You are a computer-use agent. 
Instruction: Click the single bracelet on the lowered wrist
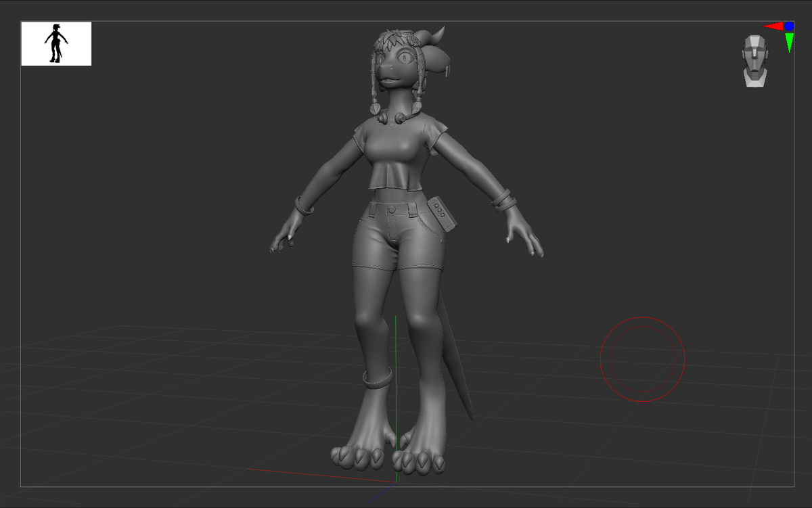(304, 205)
